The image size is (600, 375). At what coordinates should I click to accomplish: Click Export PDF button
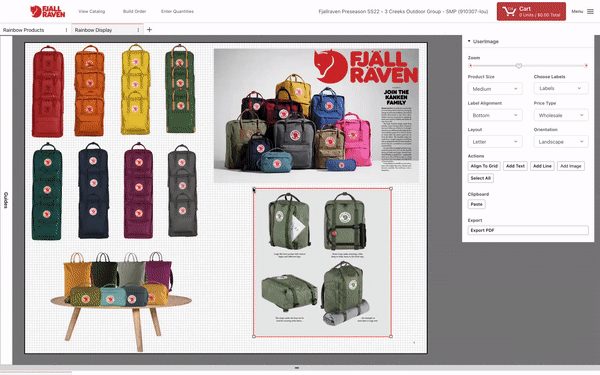point(528,230)
